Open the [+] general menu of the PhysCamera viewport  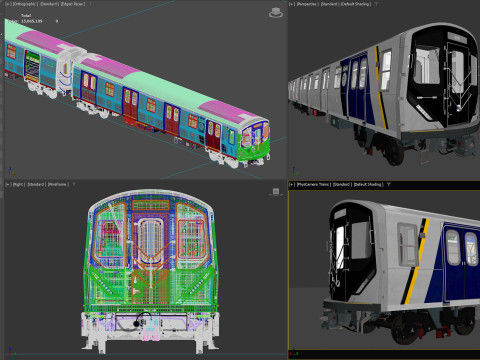click(292, 184)
